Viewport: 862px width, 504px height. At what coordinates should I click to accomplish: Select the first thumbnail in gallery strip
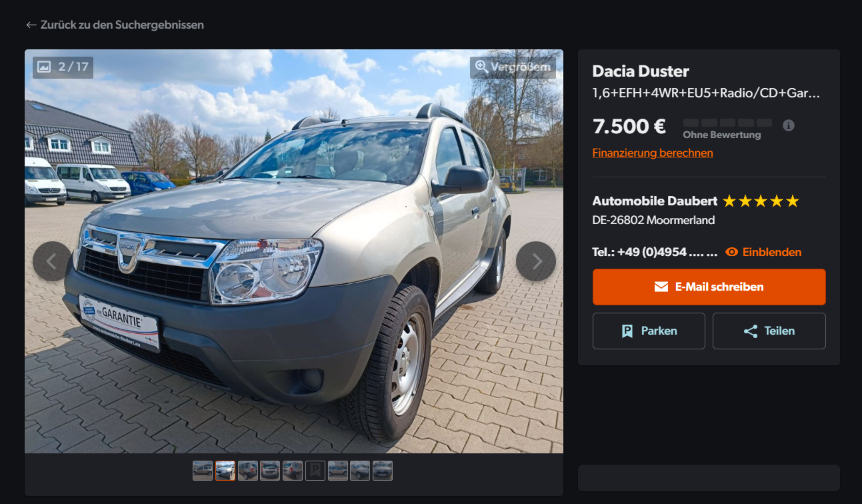pos(203,471)
